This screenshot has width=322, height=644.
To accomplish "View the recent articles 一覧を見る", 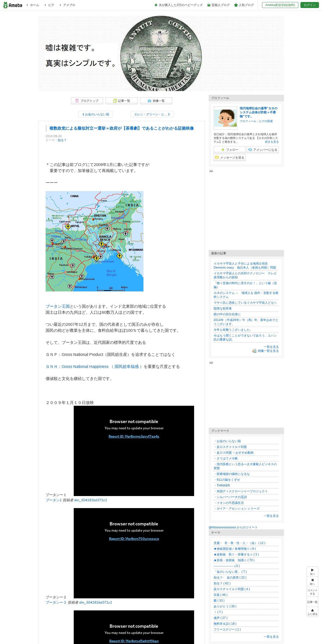I will coord(271,347).
